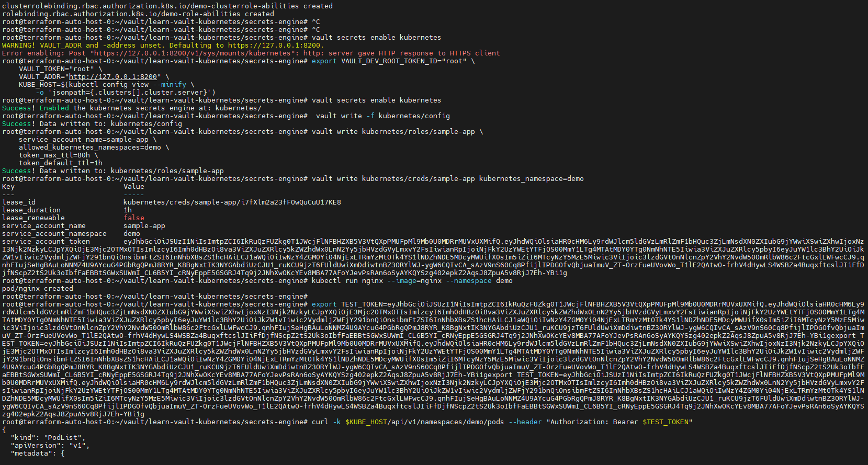Click the 'token_default_ttl=1h' parameter
868x465 pixels.
(x=61, y=163)
